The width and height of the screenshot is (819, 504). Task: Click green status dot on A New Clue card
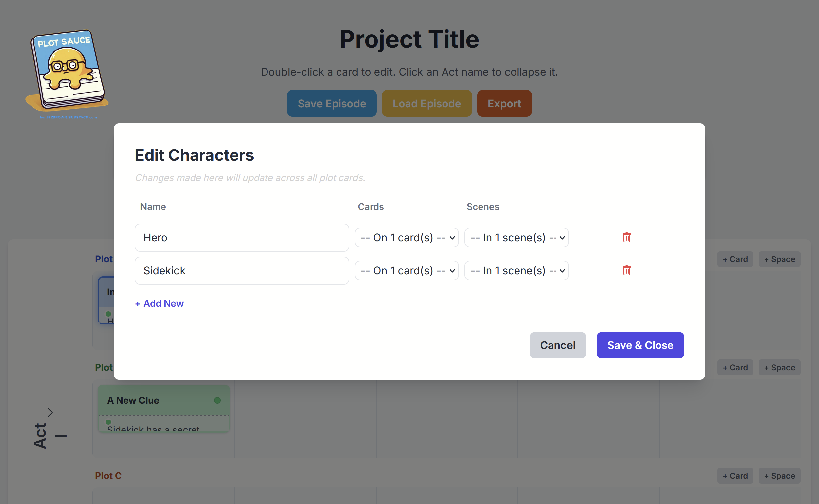(x=217, y=400)
